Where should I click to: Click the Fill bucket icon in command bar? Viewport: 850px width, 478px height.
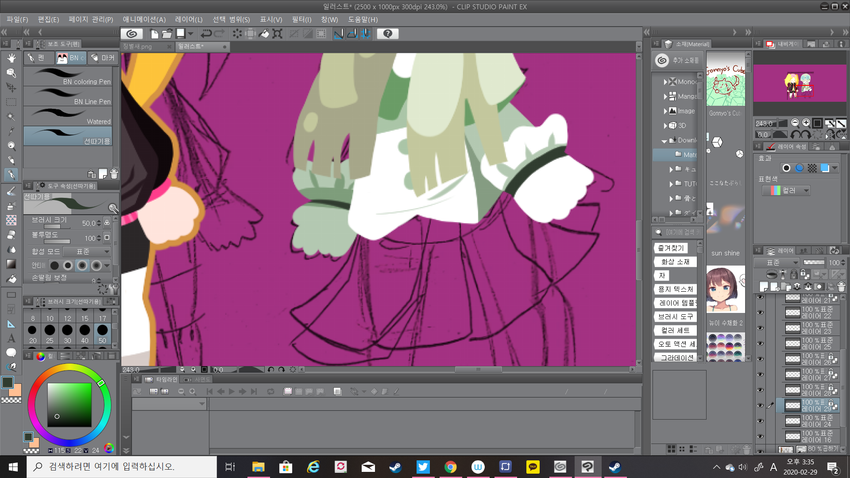[264, 34]
